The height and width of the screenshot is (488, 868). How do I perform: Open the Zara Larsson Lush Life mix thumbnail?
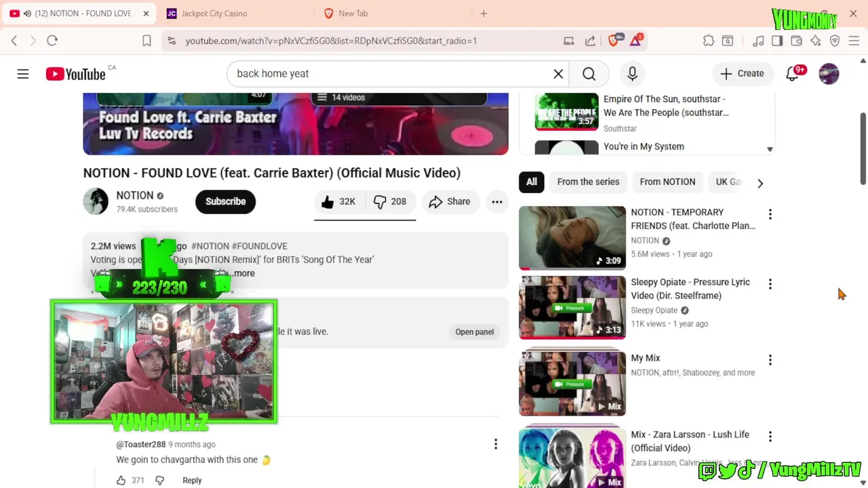(x=572, y=457)
